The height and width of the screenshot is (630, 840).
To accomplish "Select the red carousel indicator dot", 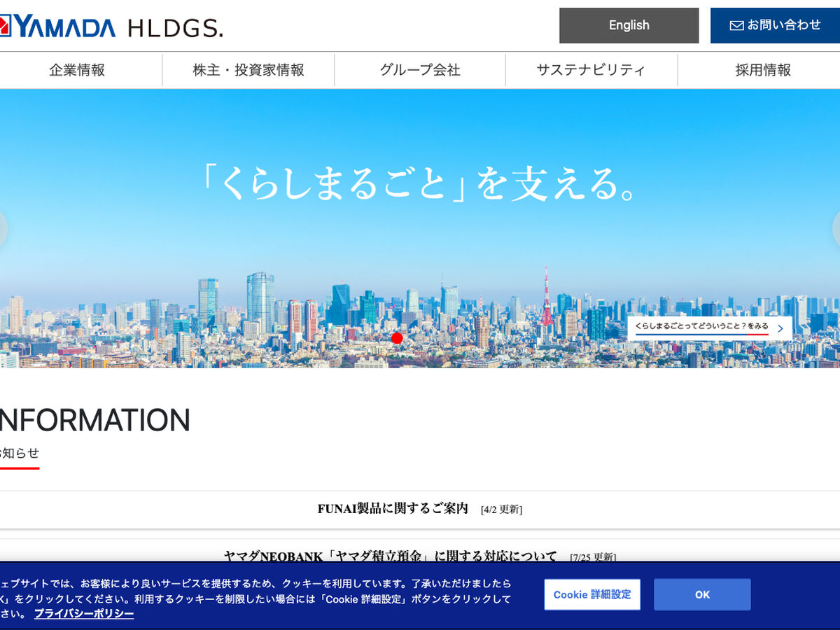I will 397,338.
